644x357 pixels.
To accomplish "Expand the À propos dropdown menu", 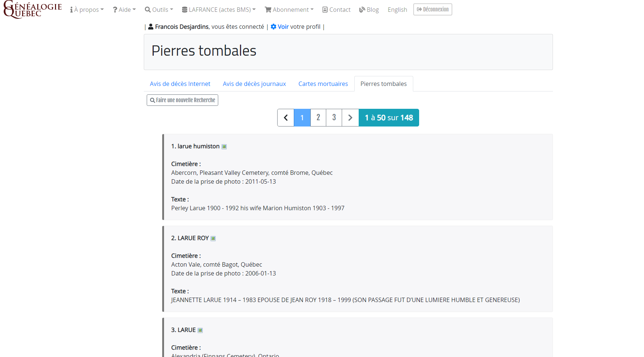I will click(87, 10).
